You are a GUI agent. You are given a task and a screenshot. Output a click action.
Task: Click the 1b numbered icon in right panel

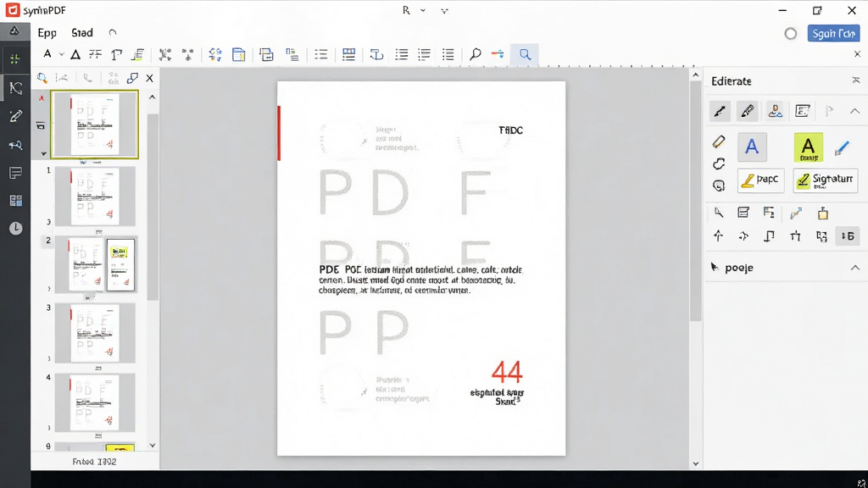point(848,236)
